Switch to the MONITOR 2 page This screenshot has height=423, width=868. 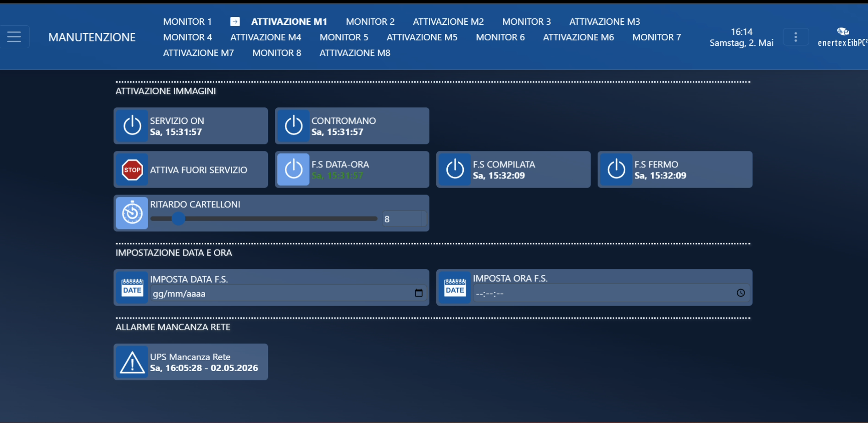pyautogui.click(x=370, y=22)
